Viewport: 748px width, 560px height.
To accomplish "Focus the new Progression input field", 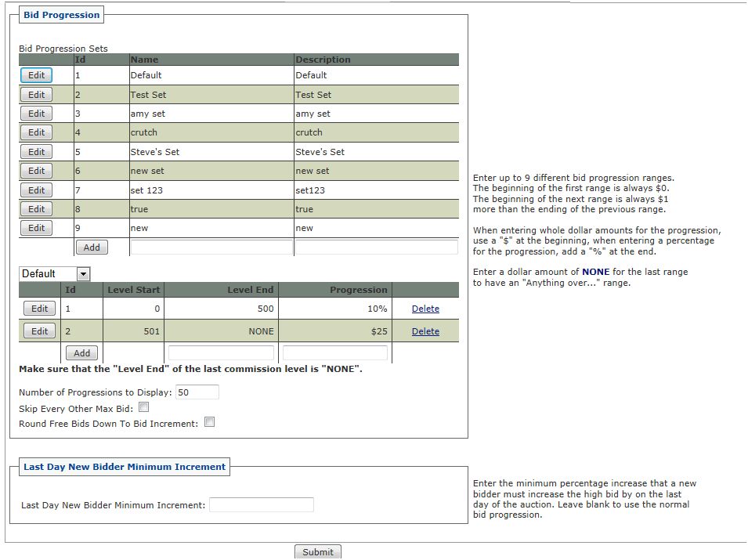I will (335, 353).
